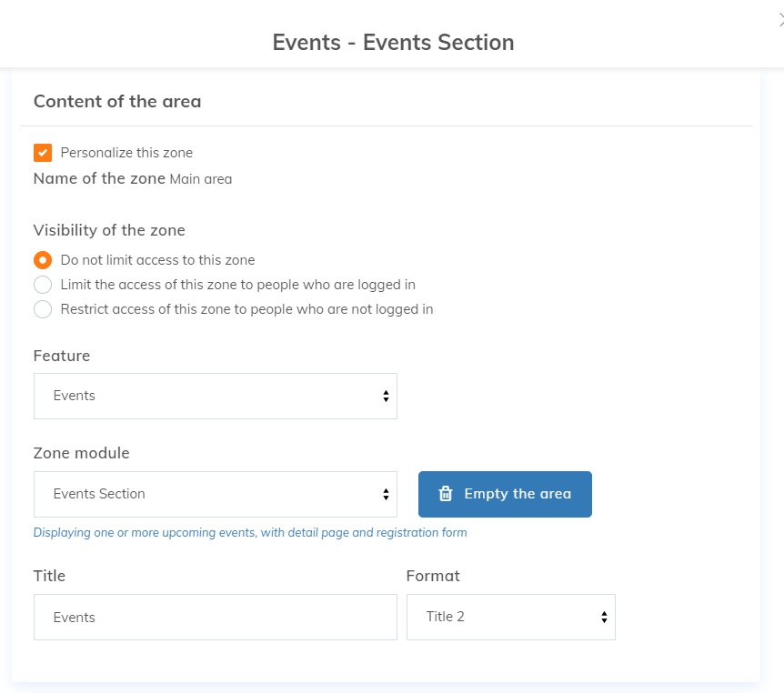784x694 pixels.
Task: Choose Limit access to logged in people
Action: (x=43, y=285)
